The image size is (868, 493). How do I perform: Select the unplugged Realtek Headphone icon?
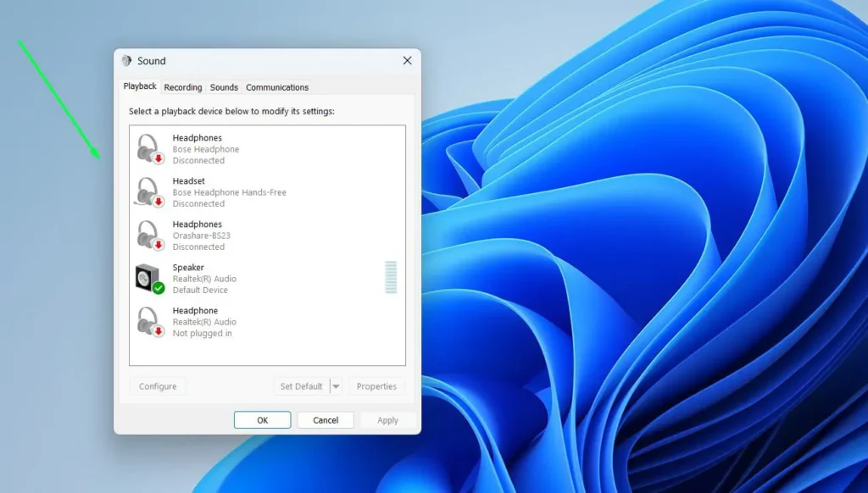149,321
